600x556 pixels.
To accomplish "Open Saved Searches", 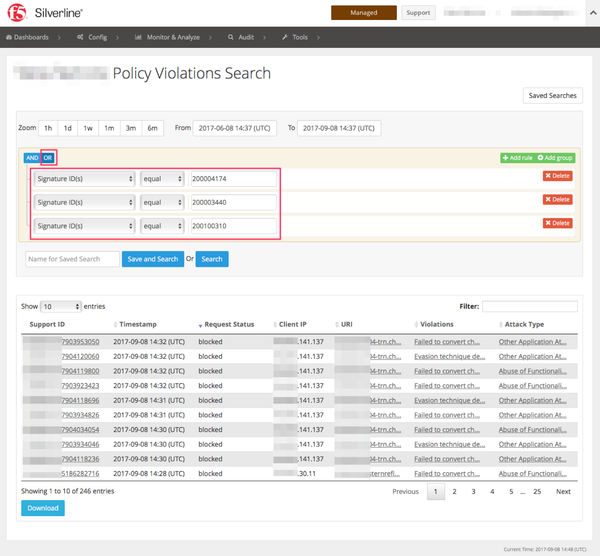I will click(552, 96).
